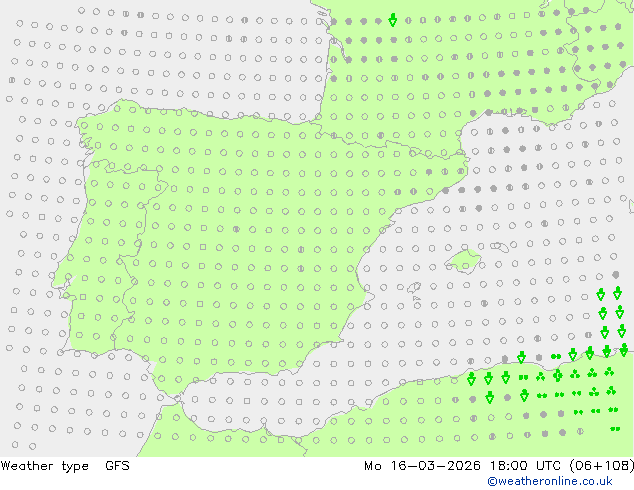The image size is (634, 490).
Task: Click the Ibiza island on the map
Action: pos(414,288)
